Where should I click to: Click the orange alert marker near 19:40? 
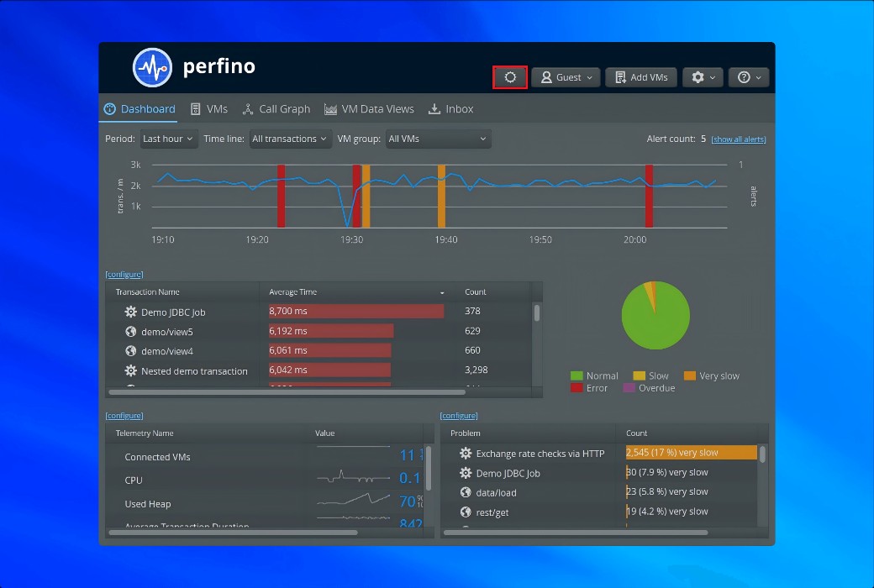tap(441, 196)
